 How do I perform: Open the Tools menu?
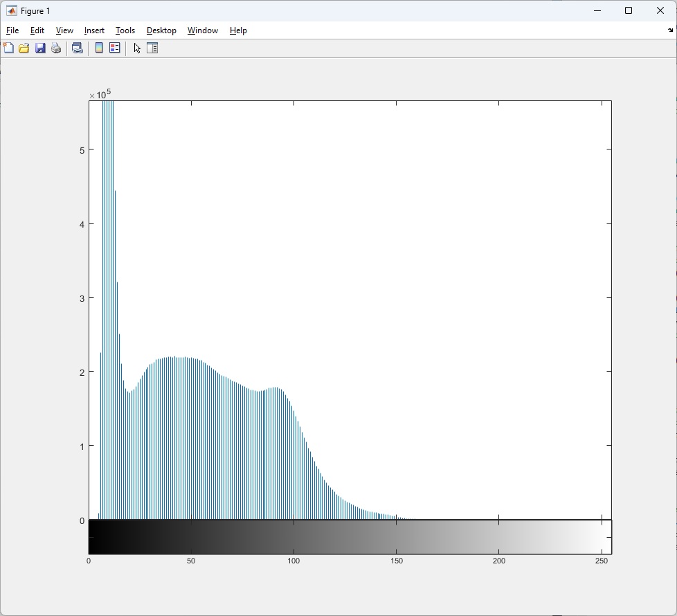coord(125,30)
